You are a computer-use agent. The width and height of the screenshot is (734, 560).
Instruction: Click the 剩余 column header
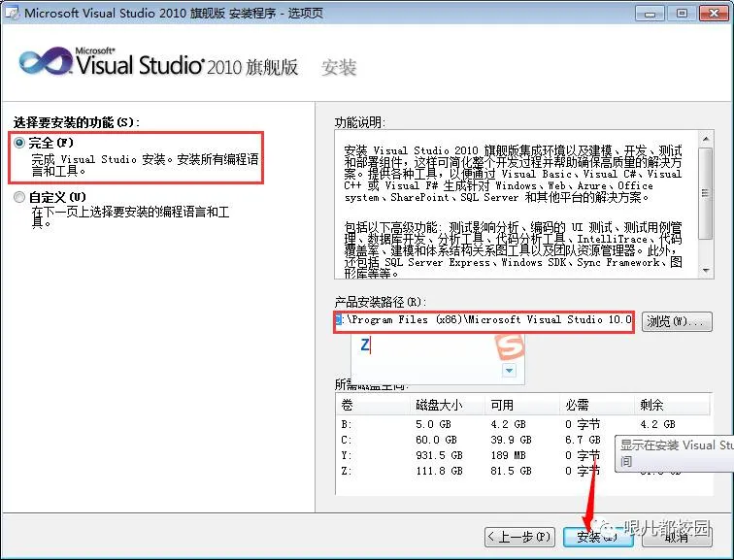click(672, 405)
